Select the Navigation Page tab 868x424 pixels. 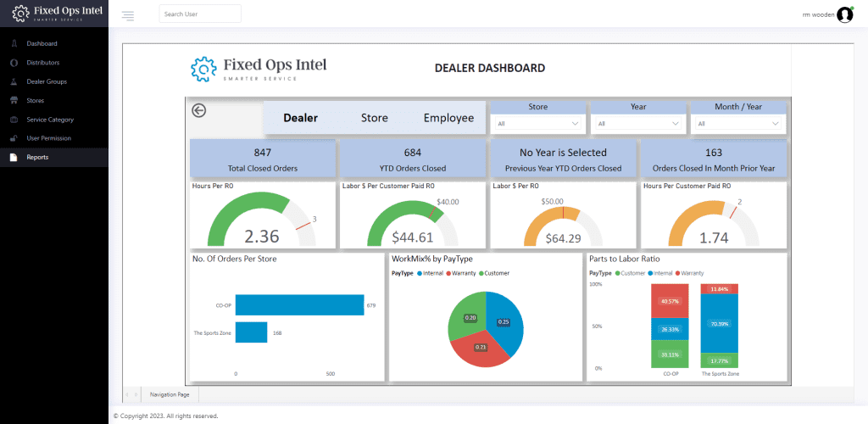click(x=170, y=394)
